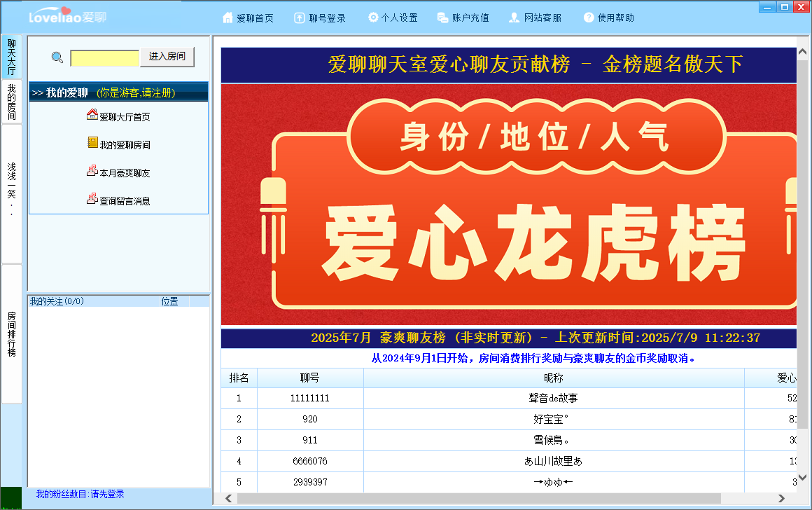Viewport: 812px width, 510px height.
Task: Switch to 我的房间 side tab
Action: pos(11,102)
